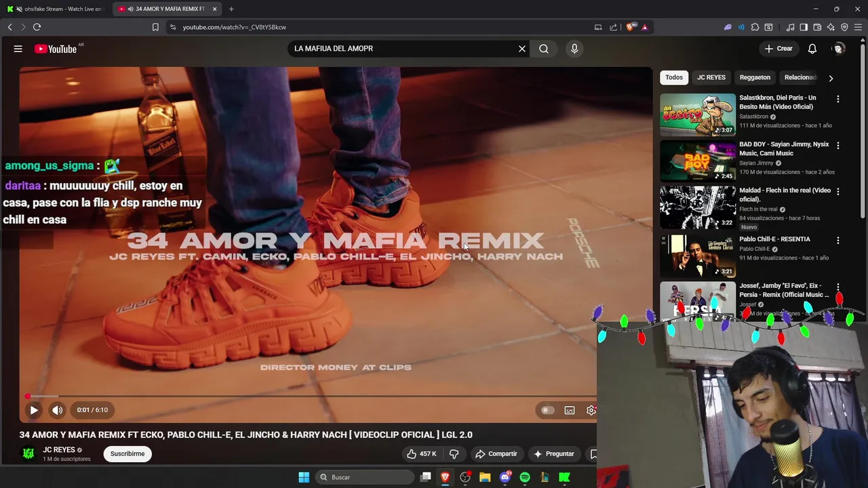The width and height of the screenshot is (868, 488).
Task: Open options for Persia Remix video
Action: pyautogui.click(x=838, y=287)
